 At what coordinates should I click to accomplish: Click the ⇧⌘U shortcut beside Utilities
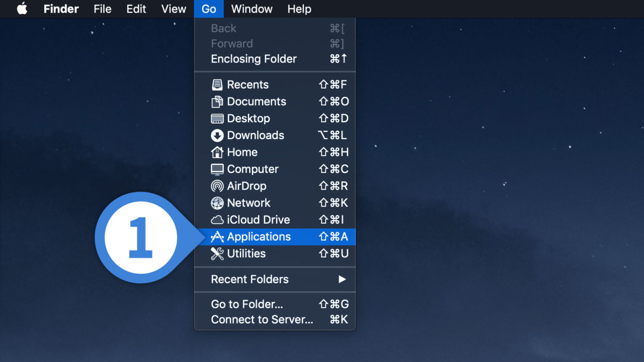pos(334,253)
